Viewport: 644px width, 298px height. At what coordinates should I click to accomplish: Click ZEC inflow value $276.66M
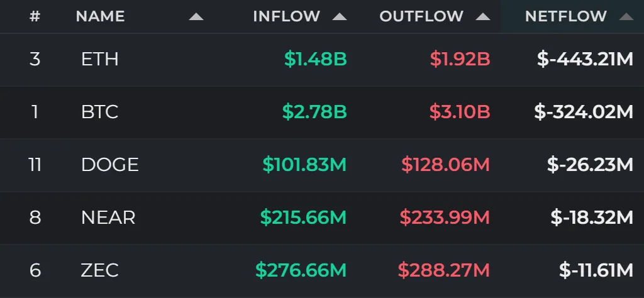(x=301, y=270)
